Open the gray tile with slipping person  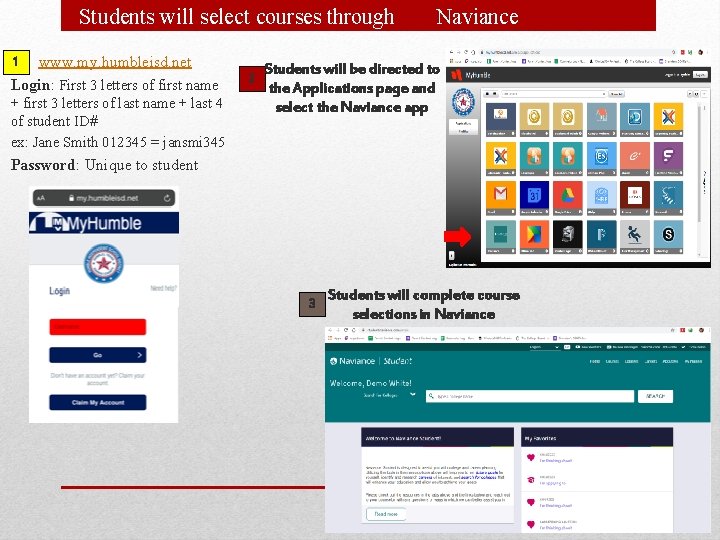pos(635,236)
